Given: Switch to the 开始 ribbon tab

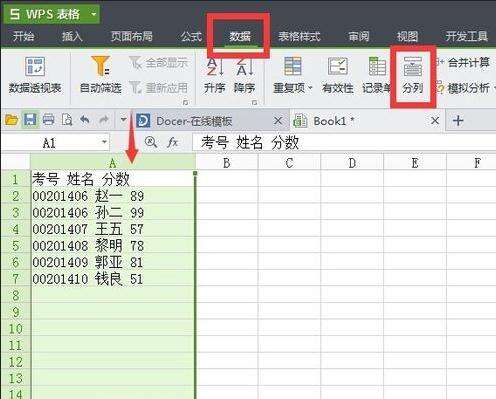Looking at the screenshot, I should [23, 36].
